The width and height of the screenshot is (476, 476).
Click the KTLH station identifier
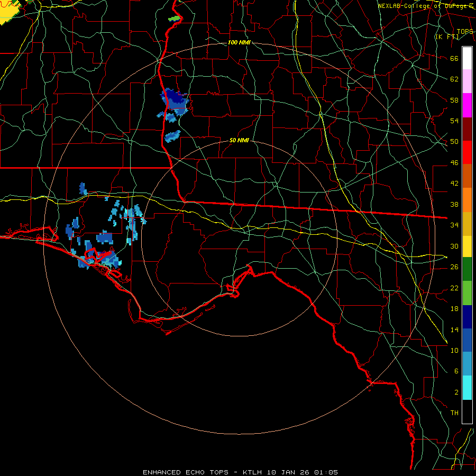pos(252,472)
